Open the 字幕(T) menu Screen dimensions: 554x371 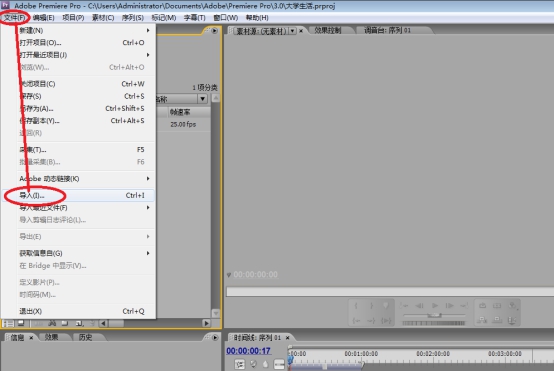click(x=194, y=18)
